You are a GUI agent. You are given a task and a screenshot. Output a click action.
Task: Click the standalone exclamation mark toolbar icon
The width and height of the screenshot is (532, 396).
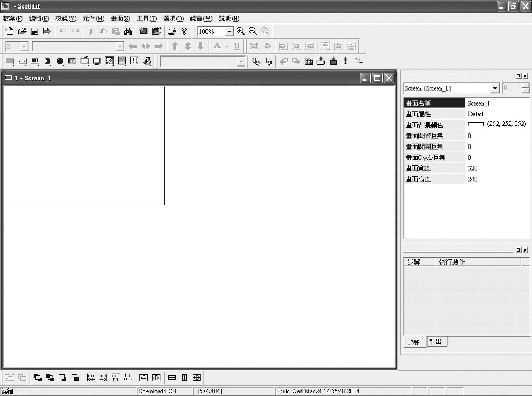click(x=345, y=61)
